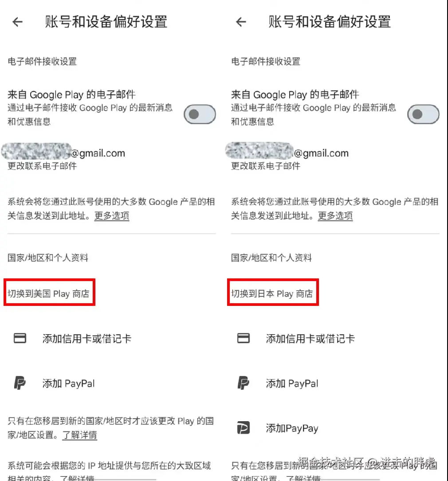Tap the credit card icon on the left screen

pos(20,338)
